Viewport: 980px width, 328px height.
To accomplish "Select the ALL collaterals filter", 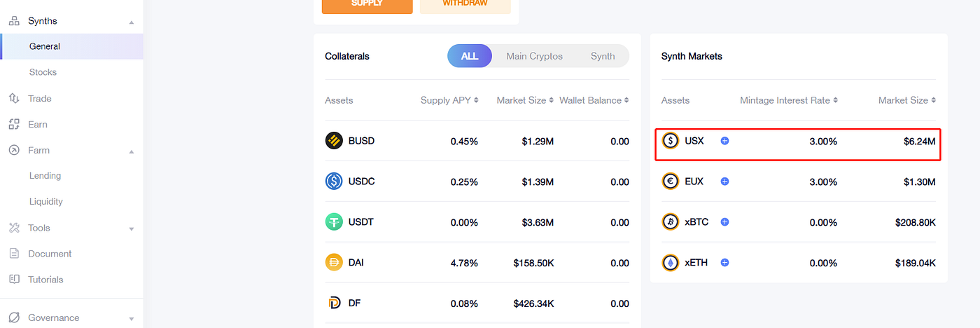I will [470, 56].
